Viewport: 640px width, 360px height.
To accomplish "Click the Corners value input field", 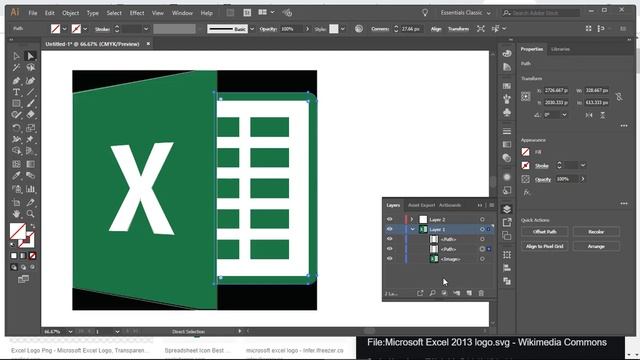I will pos(411,29).
